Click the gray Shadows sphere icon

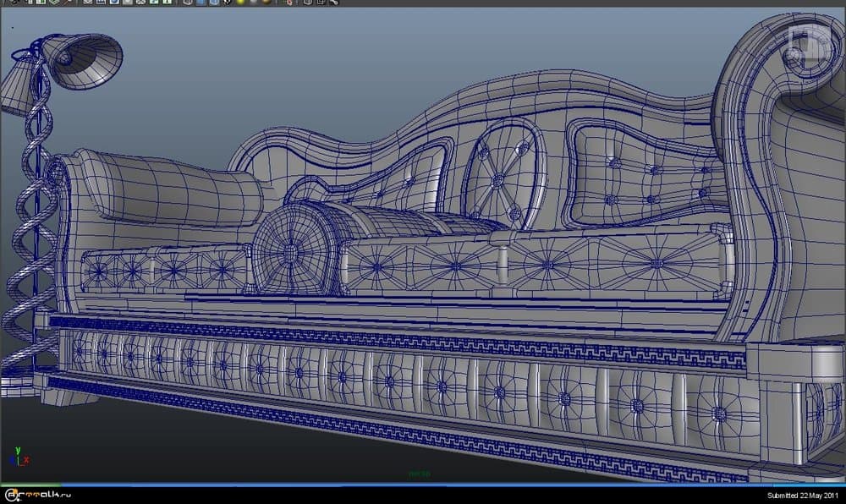pos(252,3)
